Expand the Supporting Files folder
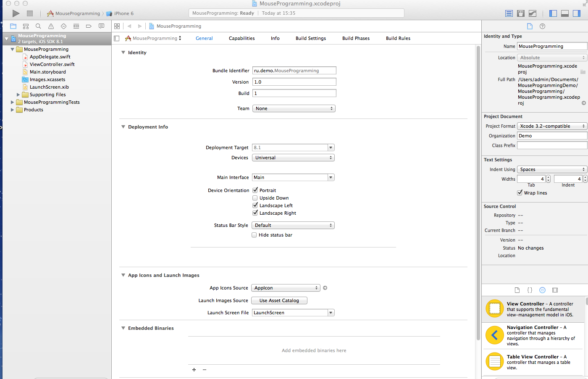This screenshot has height=379, width=588. click(18, 95)
